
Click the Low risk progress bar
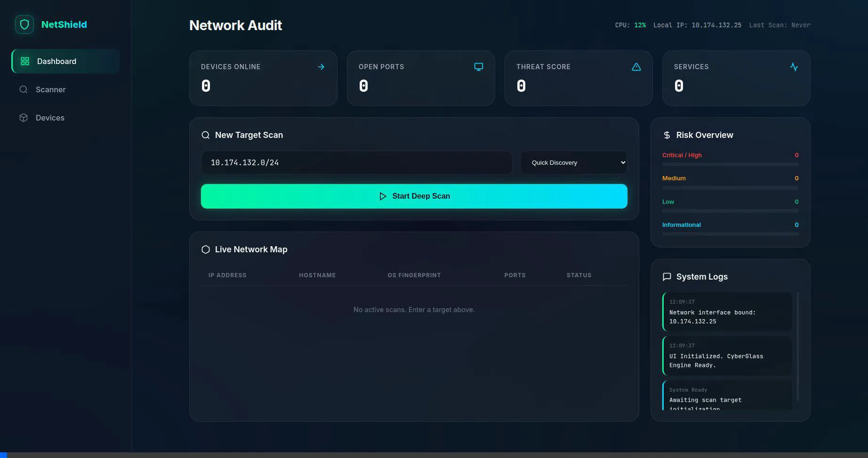point(731,211)
